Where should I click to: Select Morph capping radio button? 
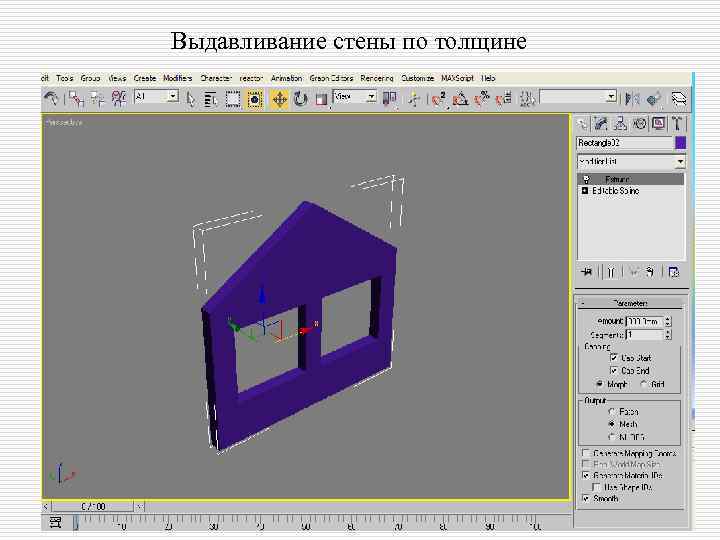[600, 384]
